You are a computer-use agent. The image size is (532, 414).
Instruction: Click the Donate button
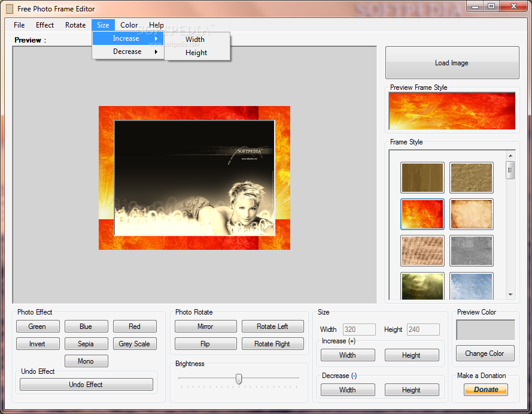point(486,389)
